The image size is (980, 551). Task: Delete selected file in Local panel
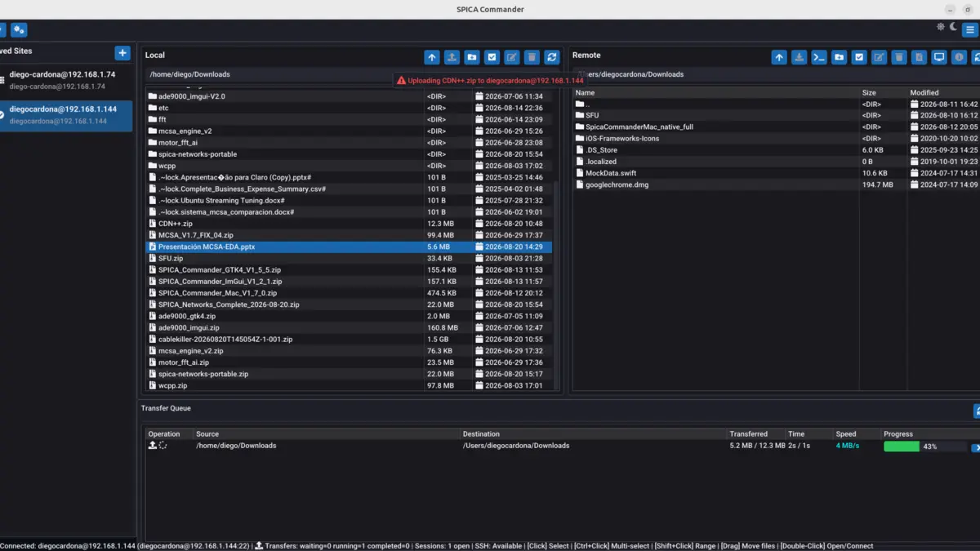pos(532,57)
